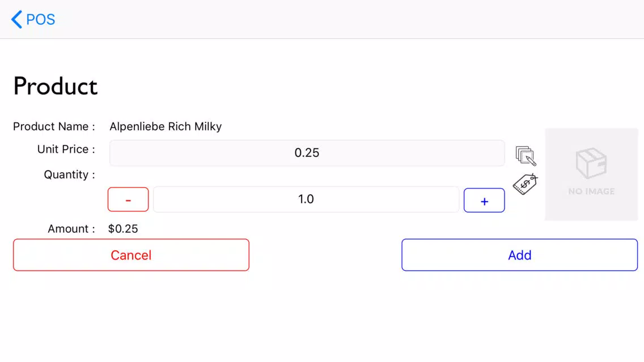
Task: Increase quantity with the blue plus button
Action: point(484,201)
